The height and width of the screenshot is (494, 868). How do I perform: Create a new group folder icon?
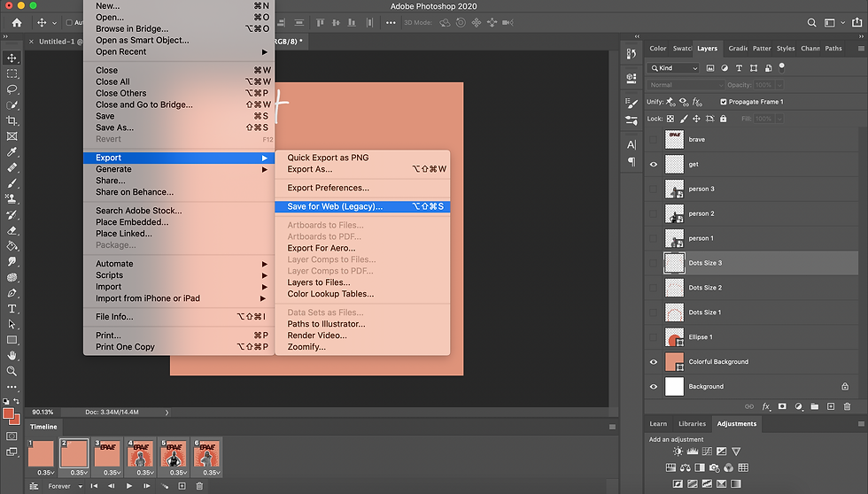(x=814, y=406)
